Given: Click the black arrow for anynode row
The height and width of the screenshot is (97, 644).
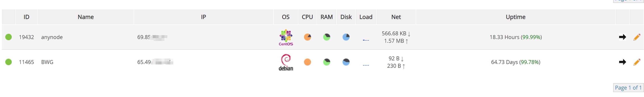Looking at the screenshot, I should (x=622, y=37).
